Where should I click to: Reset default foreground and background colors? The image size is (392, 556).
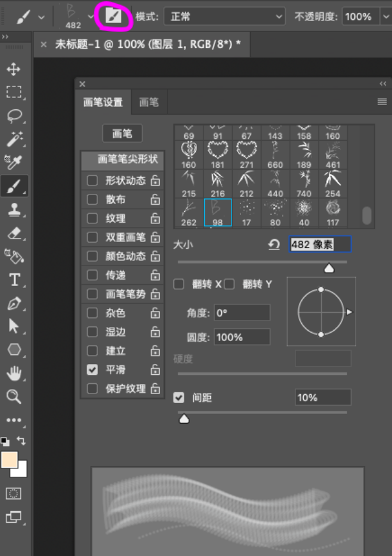pos(5,441)
